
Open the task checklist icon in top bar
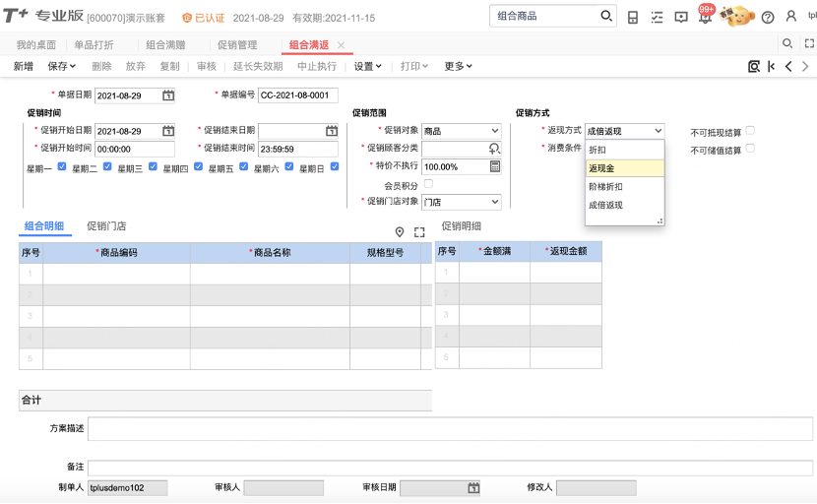657,17
